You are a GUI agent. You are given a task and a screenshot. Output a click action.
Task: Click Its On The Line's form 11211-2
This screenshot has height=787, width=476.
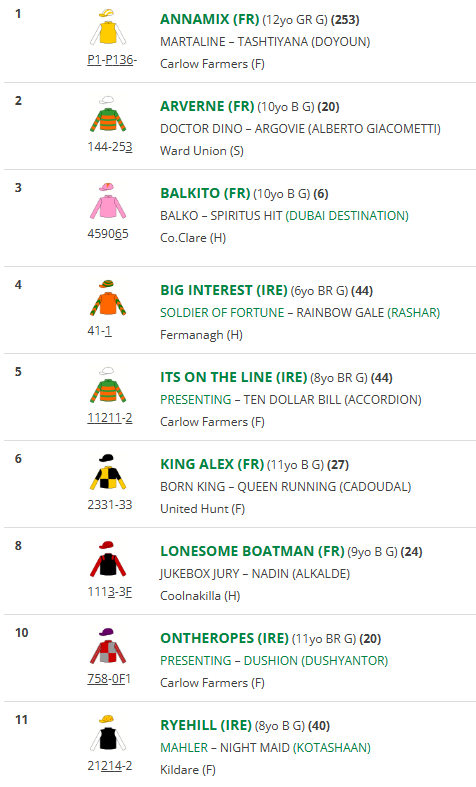click(x=110, y=418)
